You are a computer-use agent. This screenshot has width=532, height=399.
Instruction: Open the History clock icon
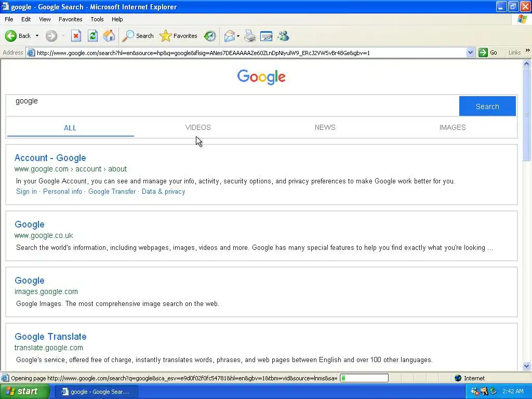[210, 36]
